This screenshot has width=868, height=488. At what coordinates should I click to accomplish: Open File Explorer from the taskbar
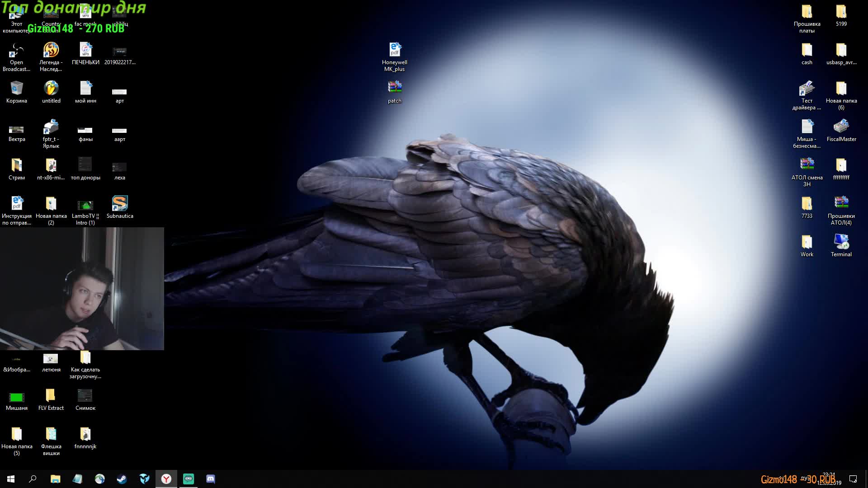click(55, 479)
